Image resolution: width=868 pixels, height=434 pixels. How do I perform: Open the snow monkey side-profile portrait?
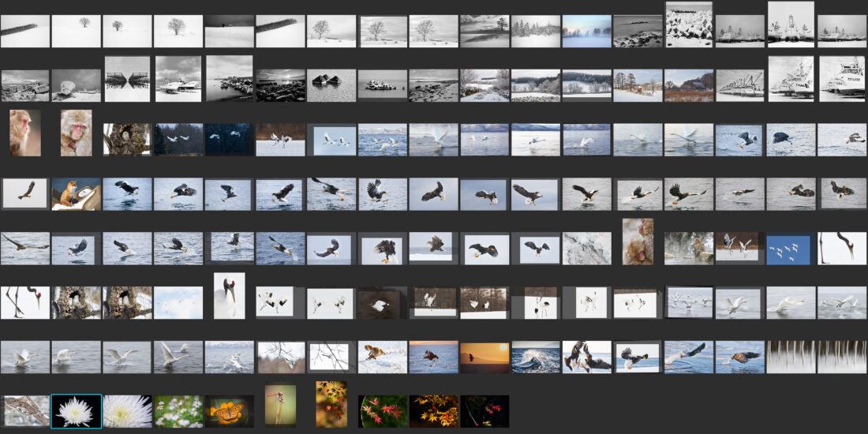click(x=24, y=133)
